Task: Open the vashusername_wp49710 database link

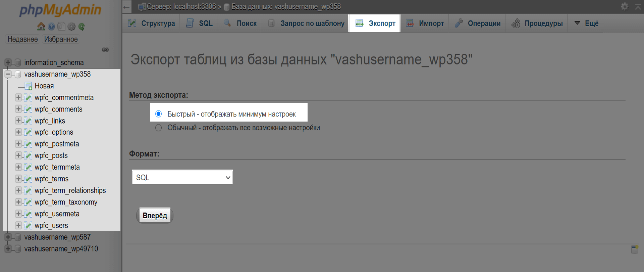Action: pos(61,249)
